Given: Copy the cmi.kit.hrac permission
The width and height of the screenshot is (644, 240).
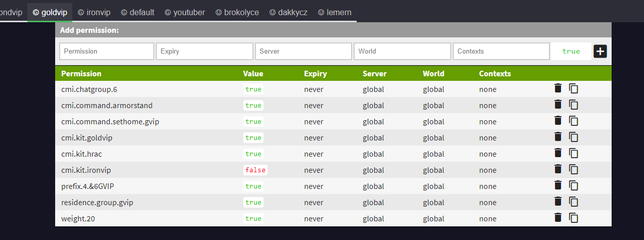Looking at the screenshot, I should point(573,153).
